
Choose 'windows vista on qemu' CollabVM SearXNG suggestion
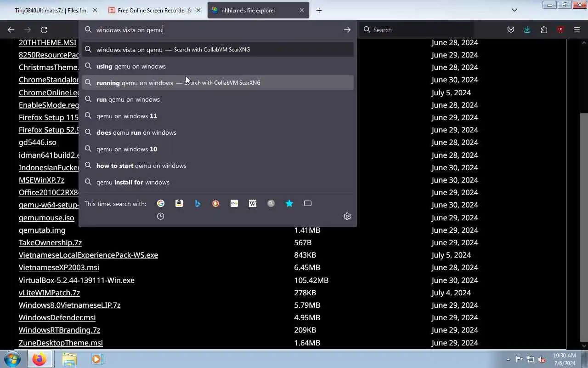point(218,50)
